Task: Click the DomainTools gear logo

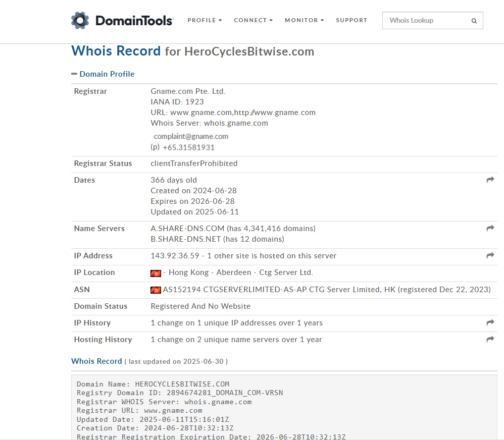Action: [80, 21]
